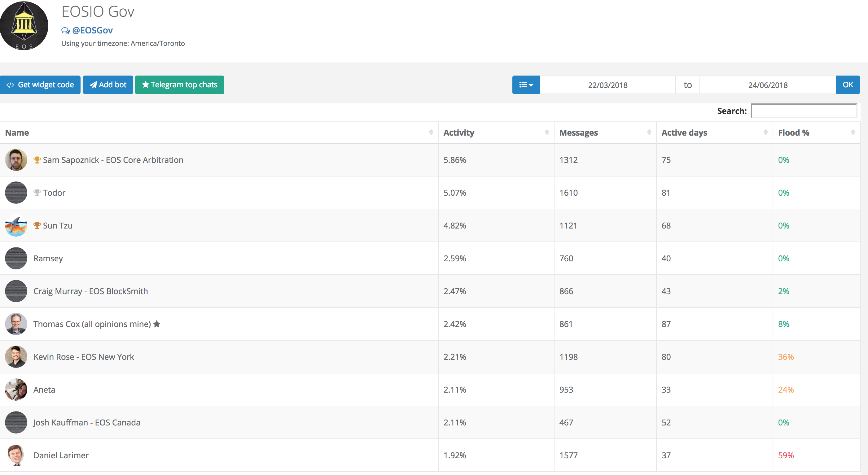Select the name Sun Tzu
Image resolution: width=868 pixels, height=475 pixels.
(x=58, y=226)
